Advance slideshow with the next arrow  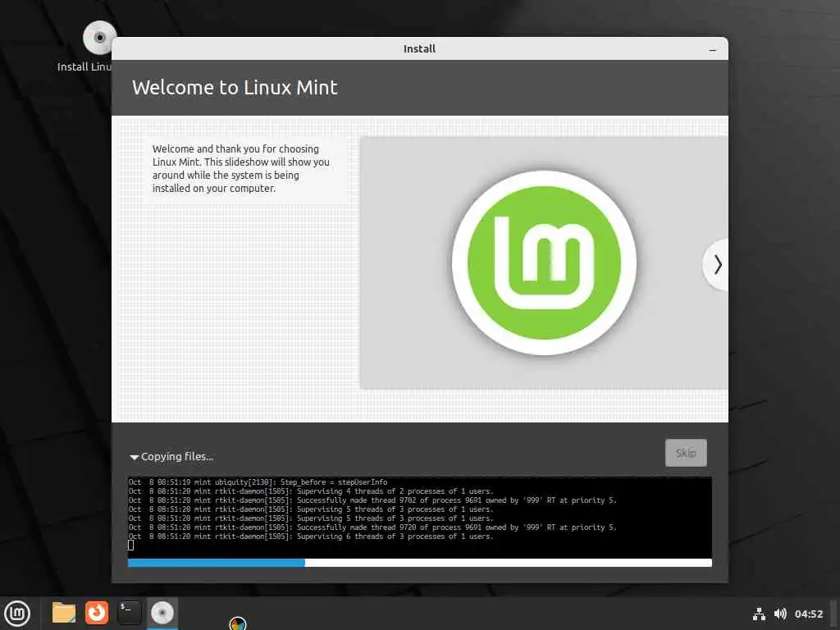tap(717, 265)
